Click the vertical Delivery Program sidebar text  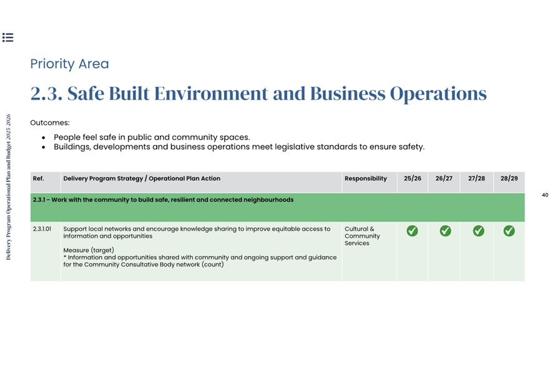click(x=9, y=187)
